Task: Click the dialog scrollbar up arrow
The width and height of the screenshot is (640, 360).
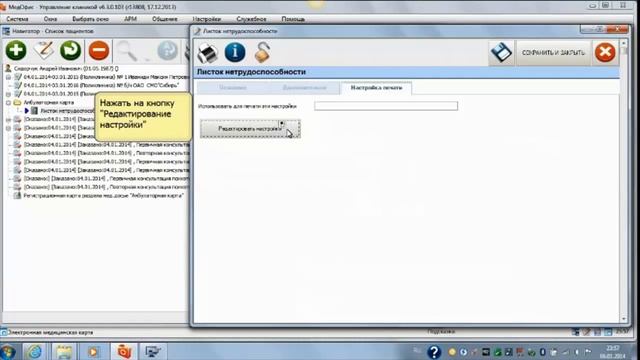Action: coord(624,42)
